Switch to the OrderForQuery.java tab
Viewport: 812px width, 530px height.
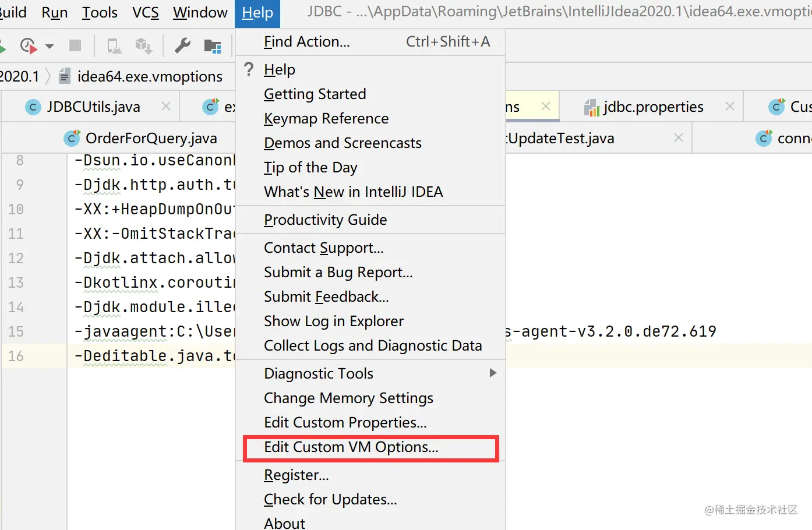150,138
